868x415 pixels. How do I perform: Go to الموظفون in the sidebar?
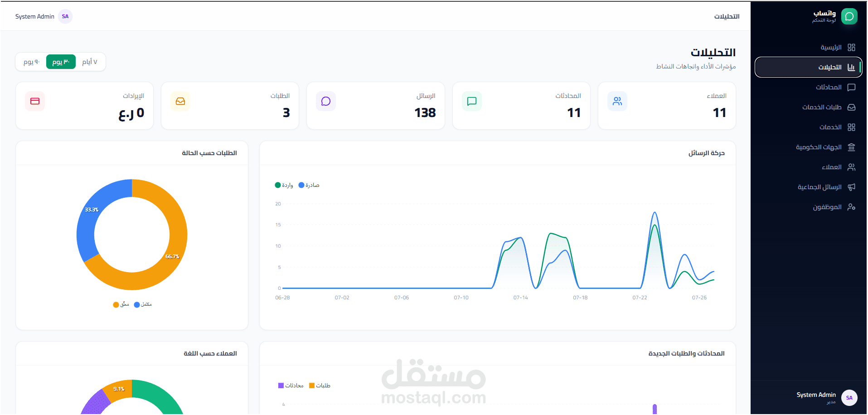(809, 207)
